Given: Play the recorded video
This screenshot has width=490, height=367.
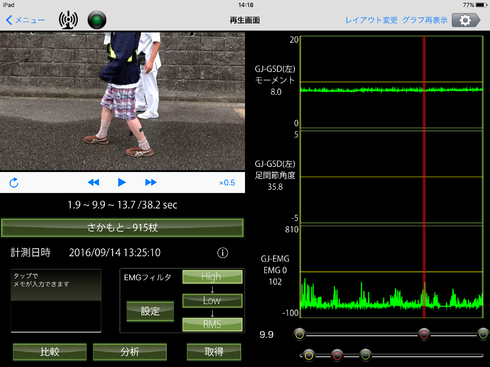Looking at the screenshot, I should 122,182.
